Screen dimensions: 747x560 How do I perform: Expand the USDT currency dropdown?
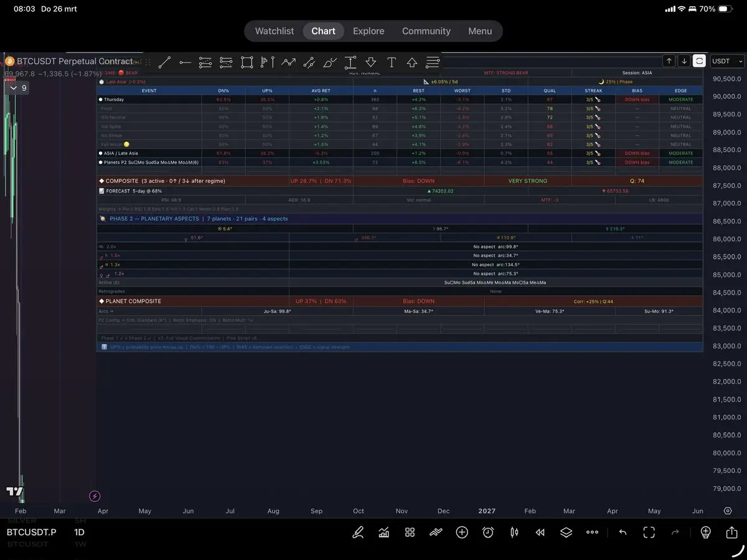[x=727, y=61]
